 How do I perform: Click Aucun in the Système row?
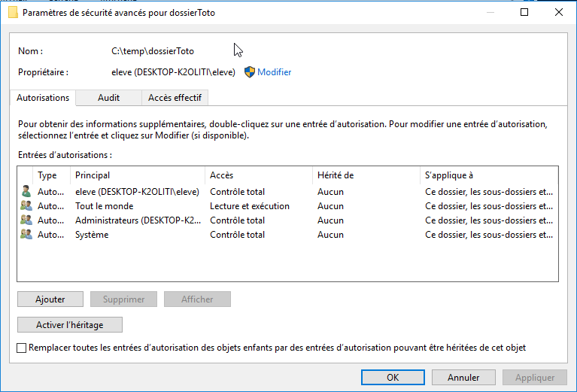coord(330,235)
